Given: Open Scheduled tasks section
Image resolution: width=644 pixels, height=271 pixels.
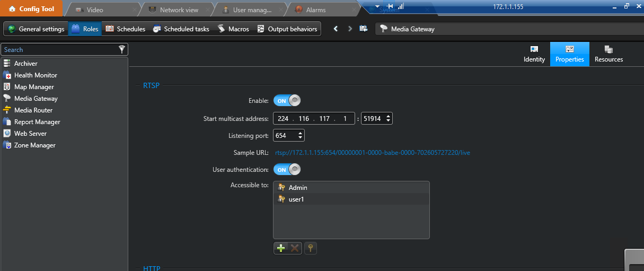Looking at the screenshot, I should [x=181, y=29].
